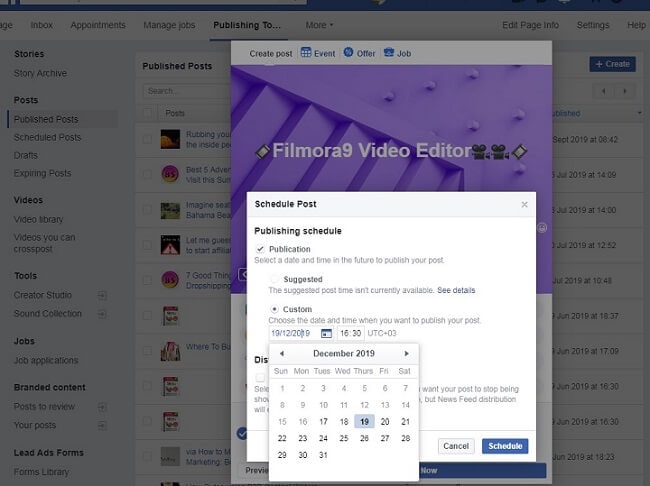Pick December 31 in the calendar
The width and height of the screenshot is (650, 486).
click(323, 455)
